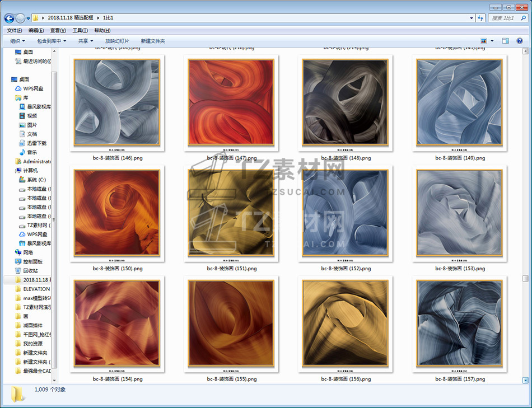Select 音乐 library in sidebar

pos(32,152)
